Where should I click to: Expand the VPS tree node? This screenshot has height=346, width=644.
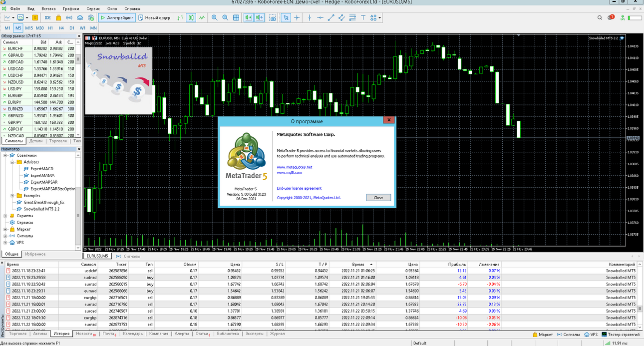[5, 243]
